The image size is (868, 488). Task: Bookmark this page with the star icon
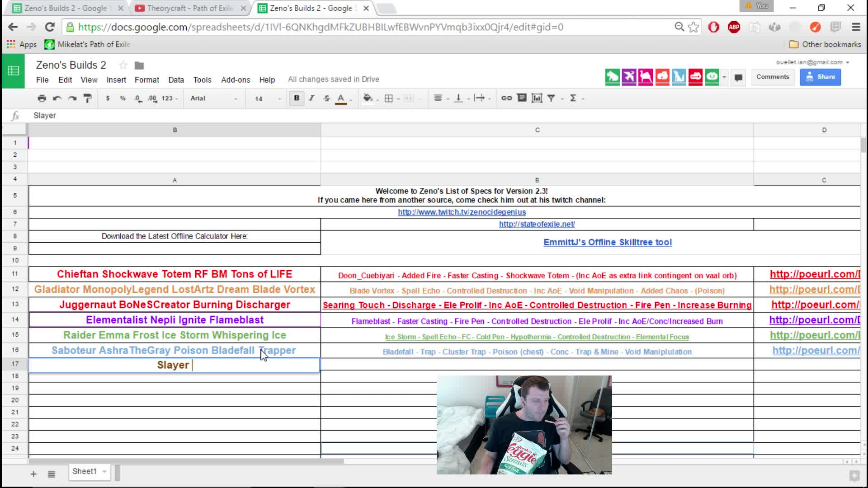[x=693, y=27]
